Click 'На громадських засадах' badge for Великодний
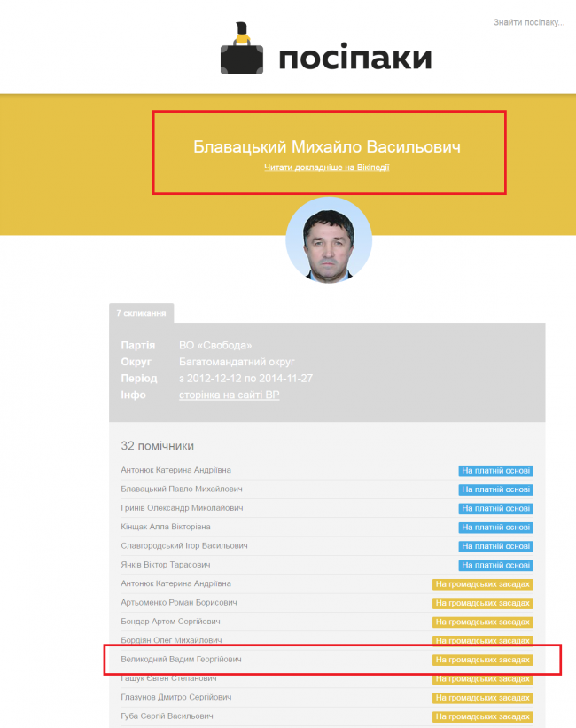The height and width of the screenshot is (728, 576). click(x=483, y=660)
